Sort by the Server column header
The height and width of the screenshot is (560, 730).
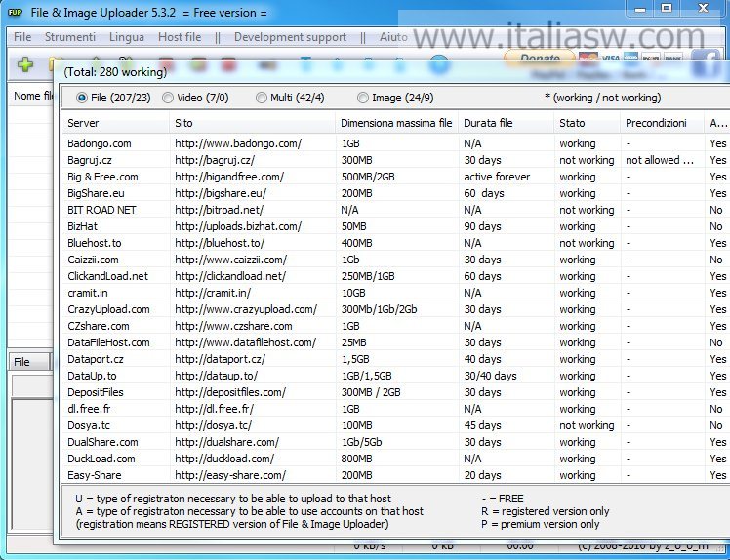[116, 123]
